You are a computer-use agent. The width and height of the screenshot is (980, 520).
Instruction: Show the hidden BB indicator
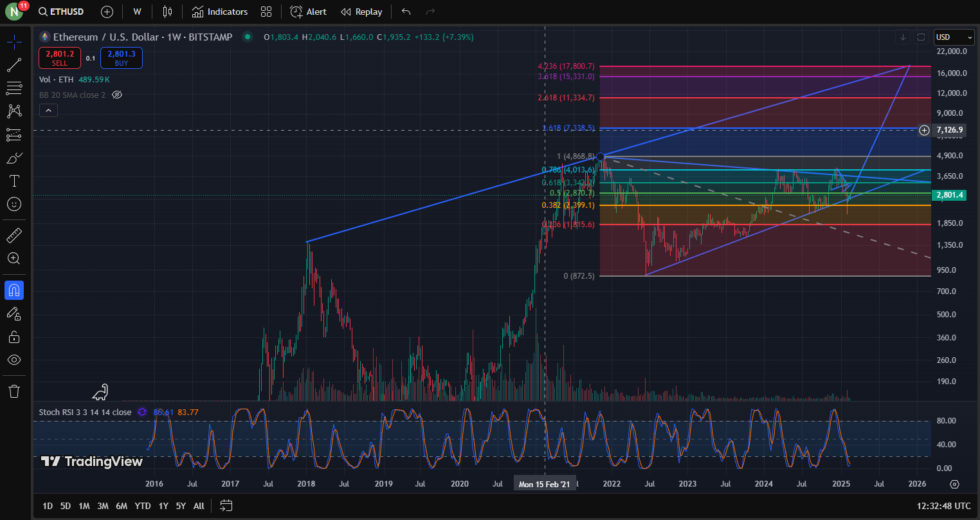pos(117,95)
